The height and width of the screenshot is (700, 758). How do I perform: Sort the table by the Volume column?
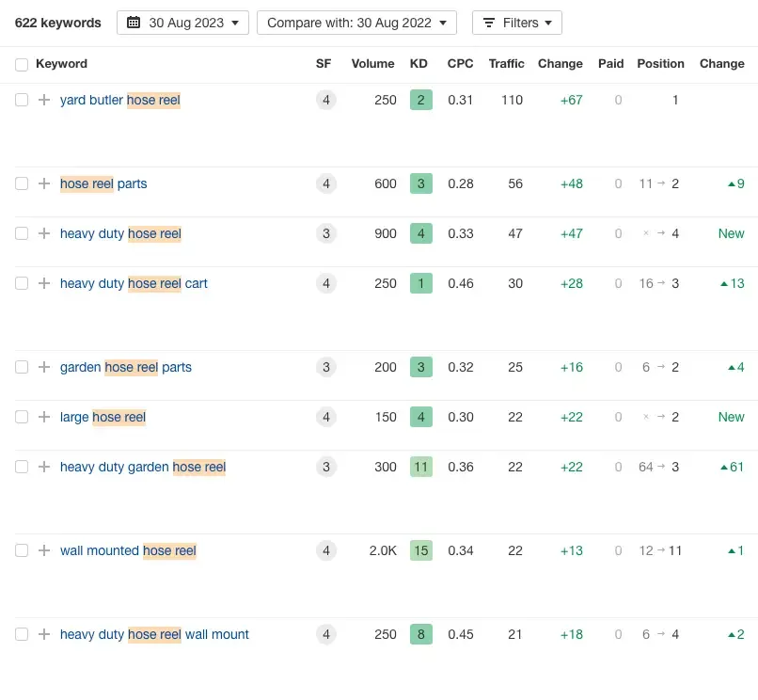pyautogui.click(x=372, y=63)
